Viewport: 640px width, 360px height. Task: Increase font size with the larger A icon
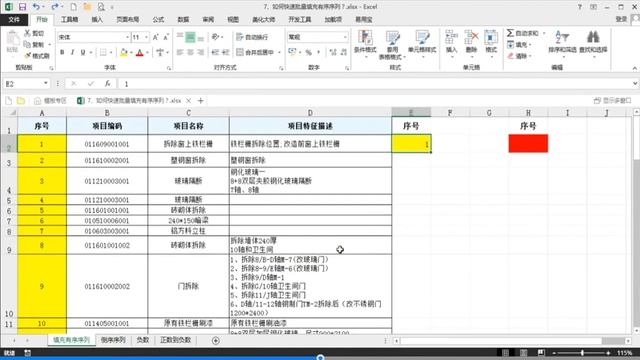point(156,37)
